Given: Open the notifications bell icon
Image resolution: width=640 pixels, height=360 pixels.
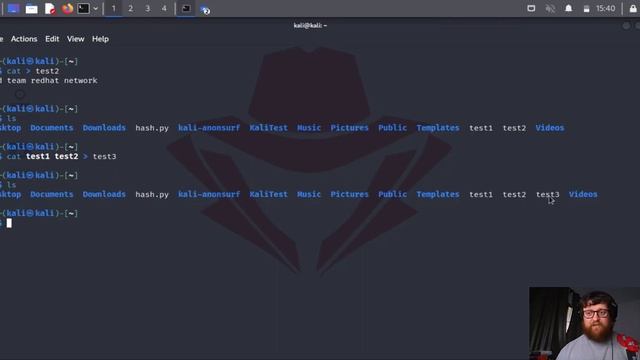Looking at the screenshot, I should pyautogui.click(x=569, y=9).
